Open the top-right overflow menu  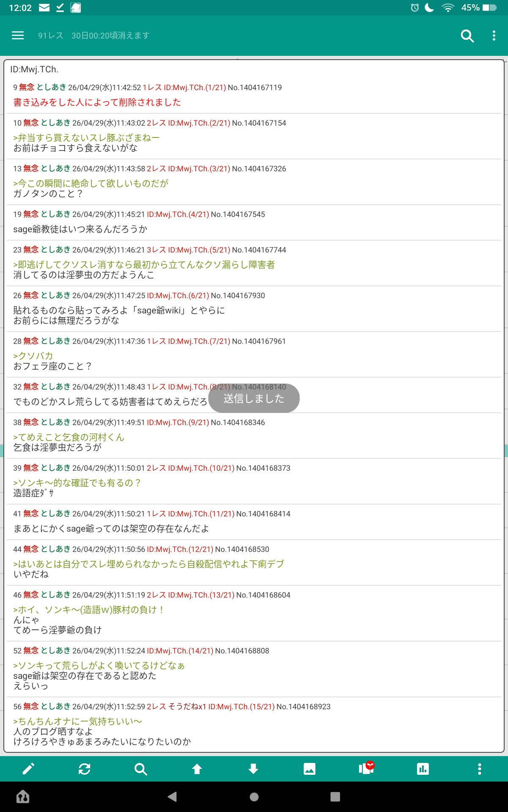[494, 36]
